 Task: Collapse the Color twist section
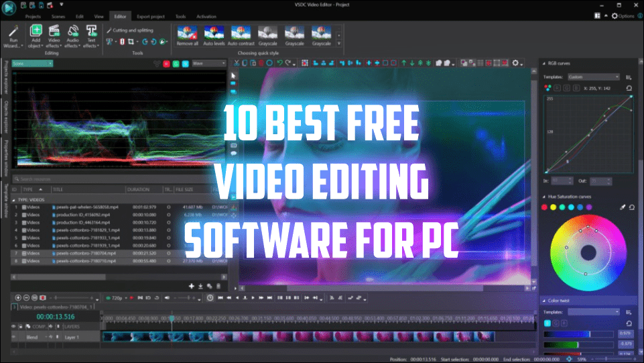click(x=544, y=301)
